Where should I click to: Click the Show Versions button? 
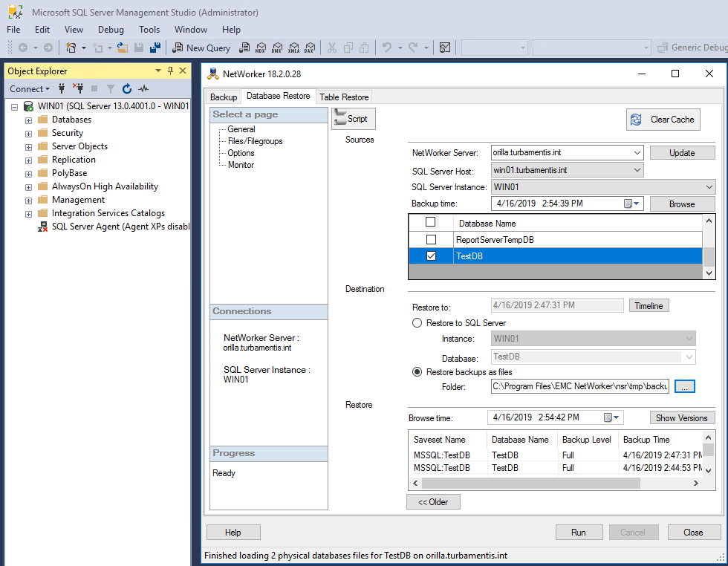(x=682, y=418)
